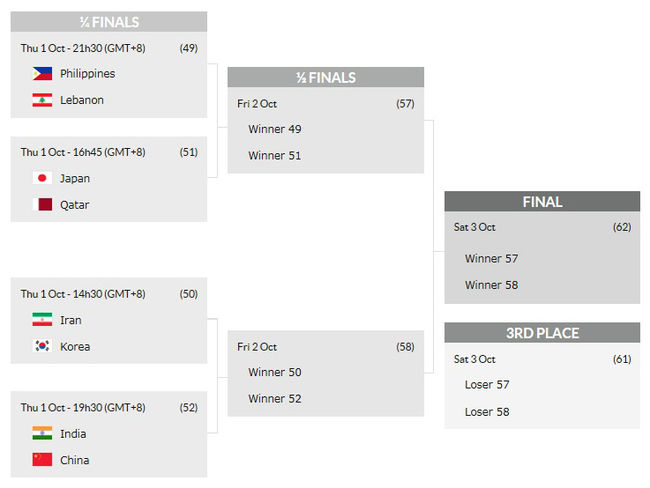Select the Winner 57 slot in Final

tap(491, 258)
